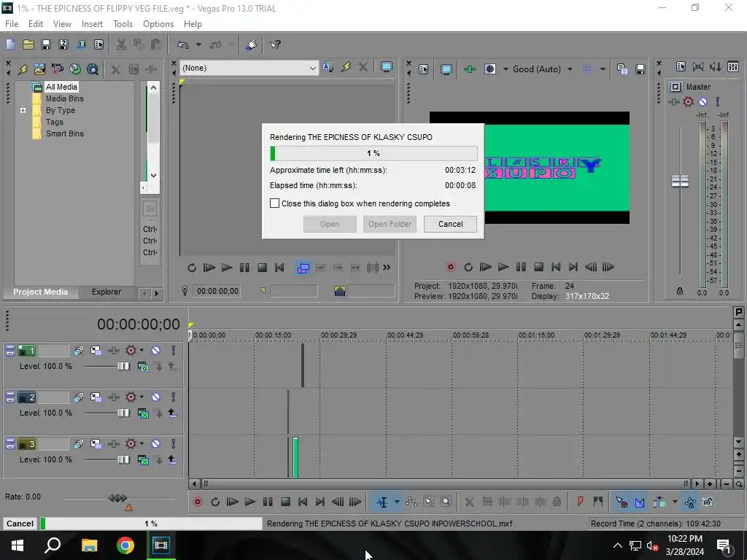Viewport: 747px width, 560px height.
Task: Mute video track 3
Action: pos(156,444)
